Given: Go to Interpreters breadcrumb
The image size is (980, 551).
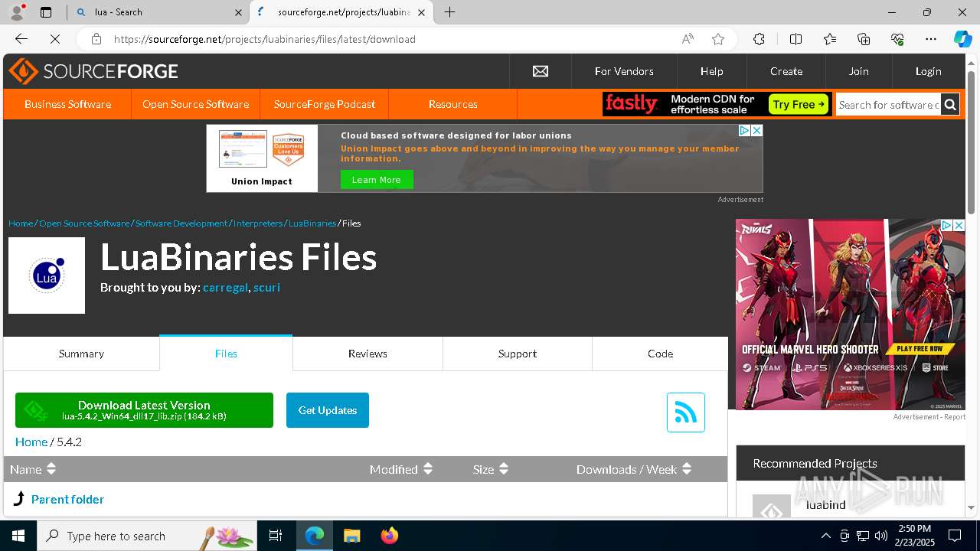Looking at the screenshot, I should [x=258, y=223].
